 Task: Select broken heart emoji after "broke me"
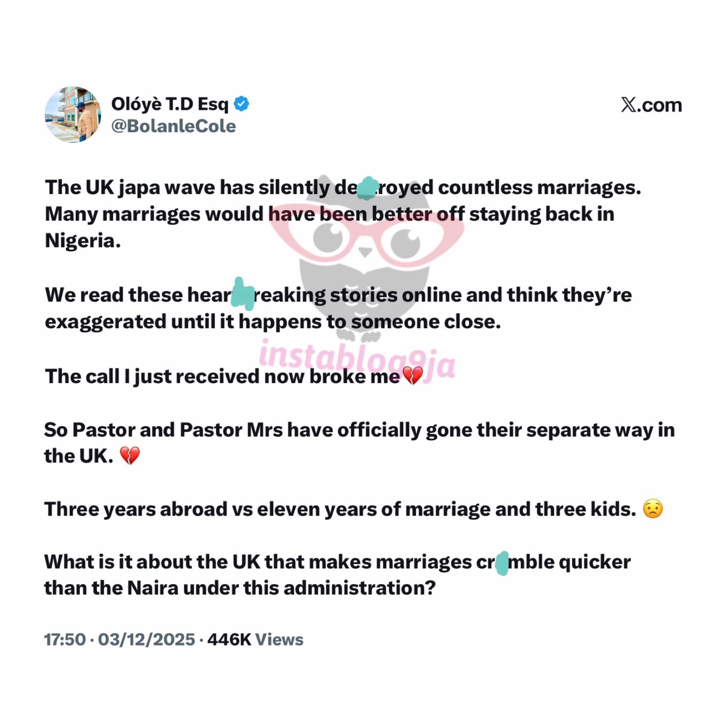pyautogui.click(x=413, y=376)
